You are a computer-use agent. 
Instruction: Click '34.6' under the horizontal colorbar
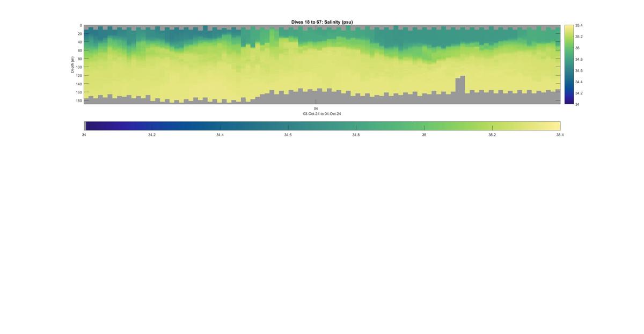[x=288, y=135]
